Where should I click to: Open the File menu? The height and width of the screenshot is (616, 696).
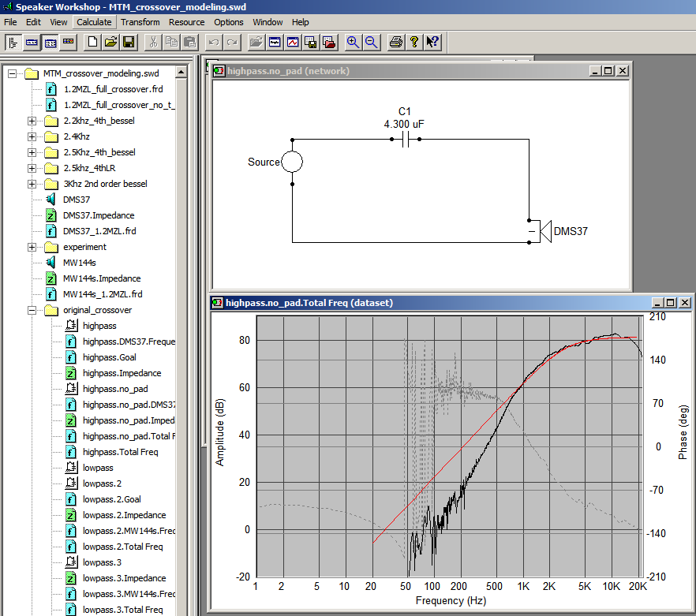(10, 22)
